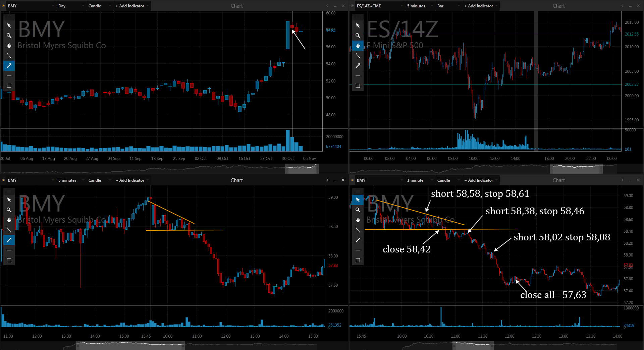Select the zoom magnifier in BMY 1 minute chart
The height and width of the screenshot is (350, 644).
click(x=358, y=210)
